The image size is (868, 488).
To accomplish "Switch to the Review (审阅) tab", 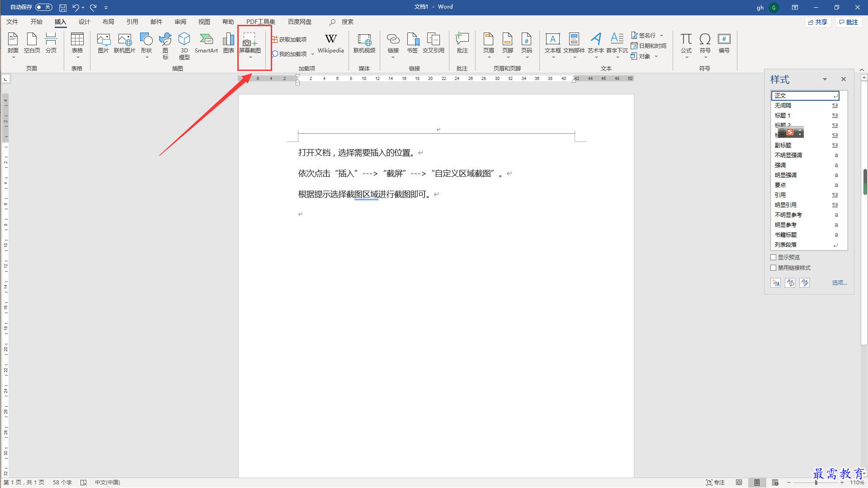I will 180,22.
